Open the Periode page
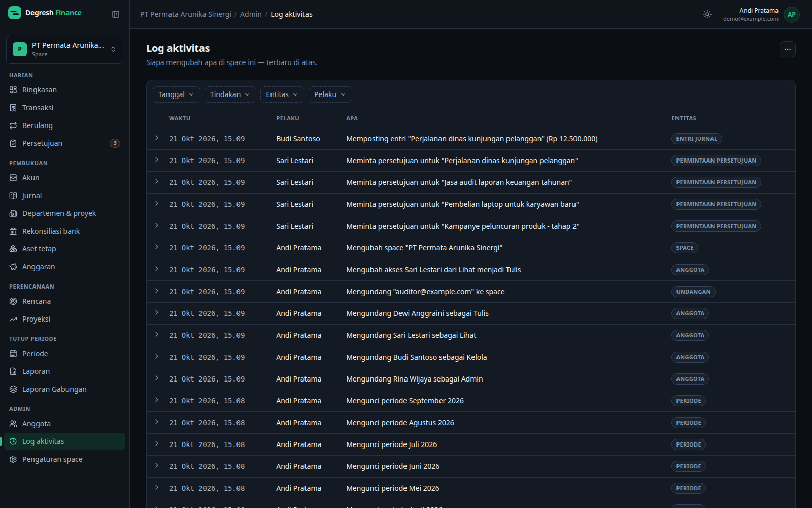 pos(64,354)
